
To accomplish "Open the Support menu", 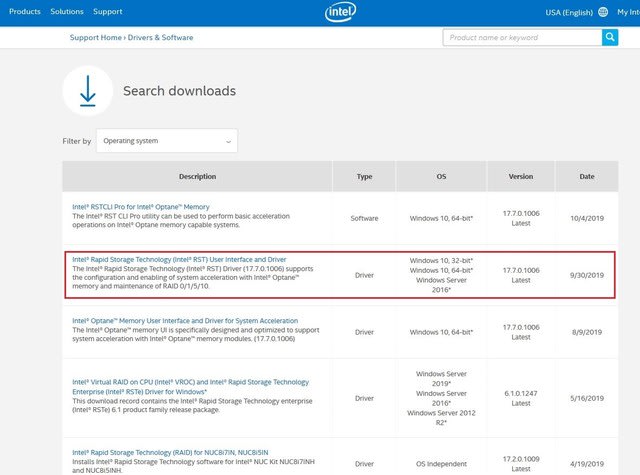I will point(108,11).
